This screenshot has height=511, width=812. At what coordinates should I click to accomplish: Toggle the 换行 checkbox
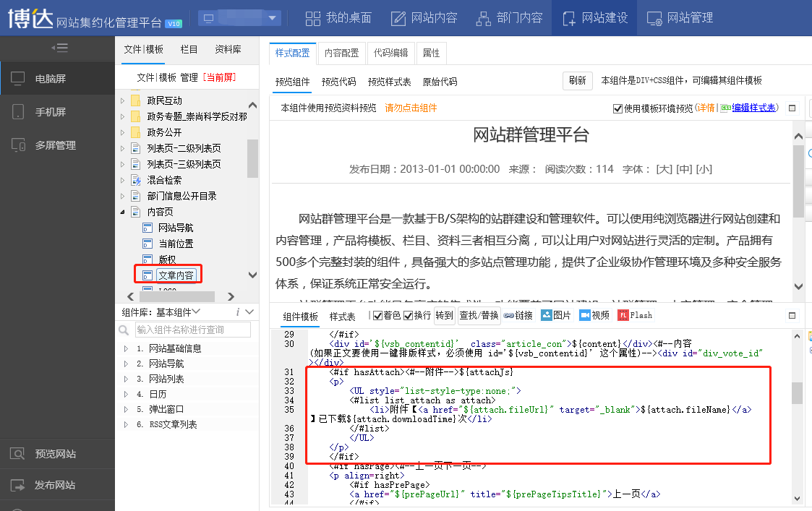tap(408, 316)
